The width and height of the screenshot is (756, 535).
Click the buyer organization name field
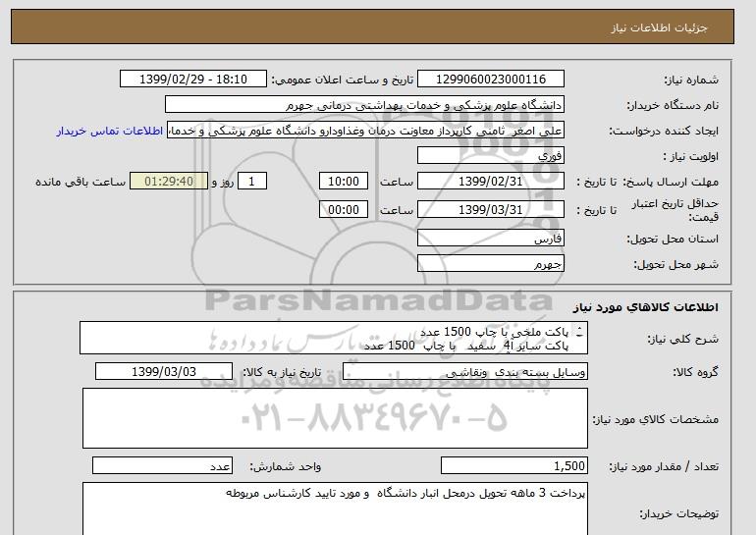364,105
